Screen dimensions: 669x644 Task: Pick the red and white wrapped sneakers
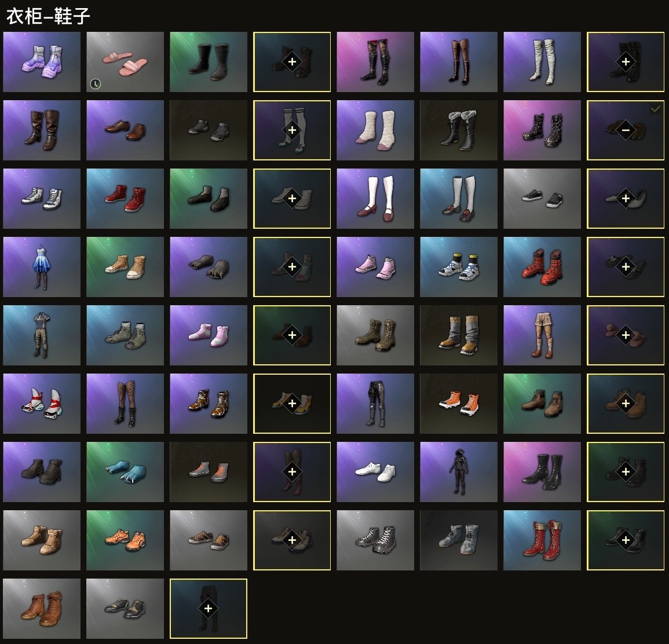[41, 403]
